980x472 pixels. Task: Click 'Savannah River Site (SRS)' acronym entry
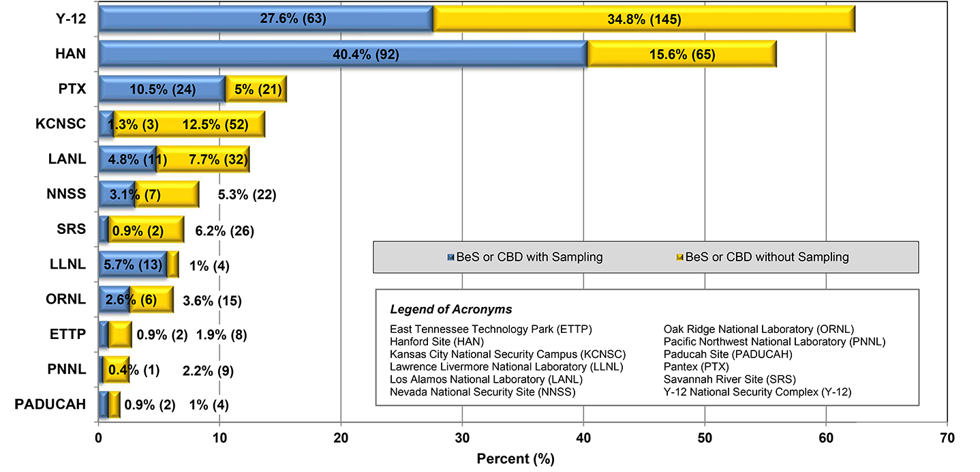[x=730, y=379]
